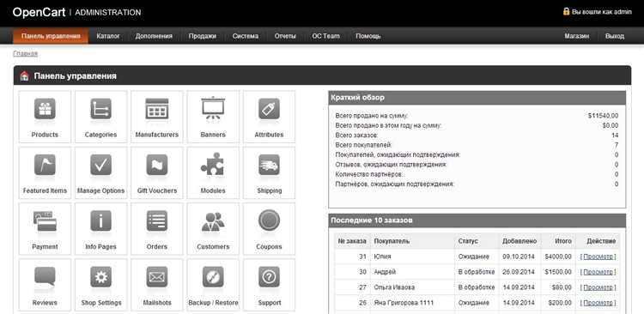This screenshot has height=314, width=644.
Task: Click the Всего заказов statistic label
Action: (356, 136)
